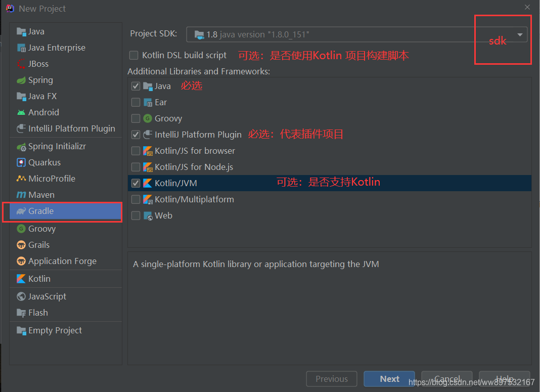Check the Web framework checkbox
540x392 pixels.
tap(136, 215)
